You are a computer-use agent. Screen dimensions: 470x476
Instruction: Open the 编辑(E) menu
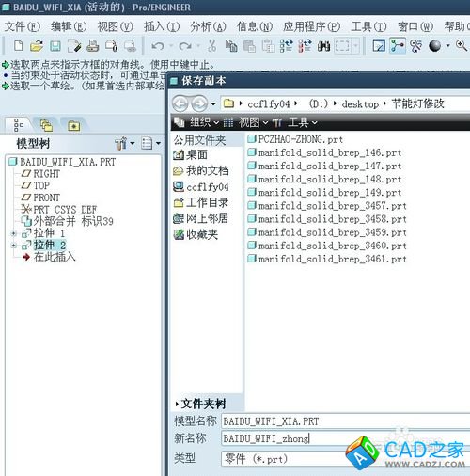click(x=69, y=26)
